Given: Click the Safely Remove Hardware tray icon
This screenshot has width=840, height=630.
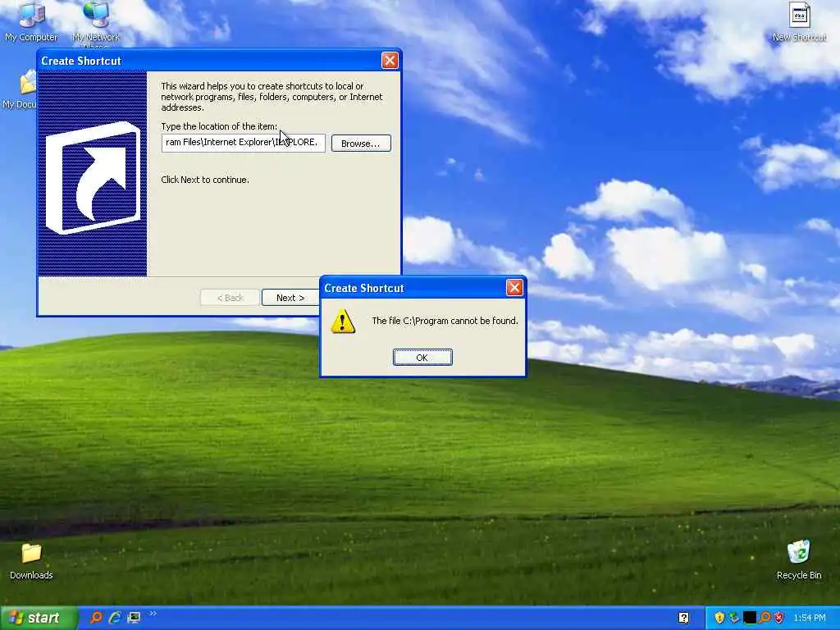Looking at the screenshot, I should coord(734,618).
